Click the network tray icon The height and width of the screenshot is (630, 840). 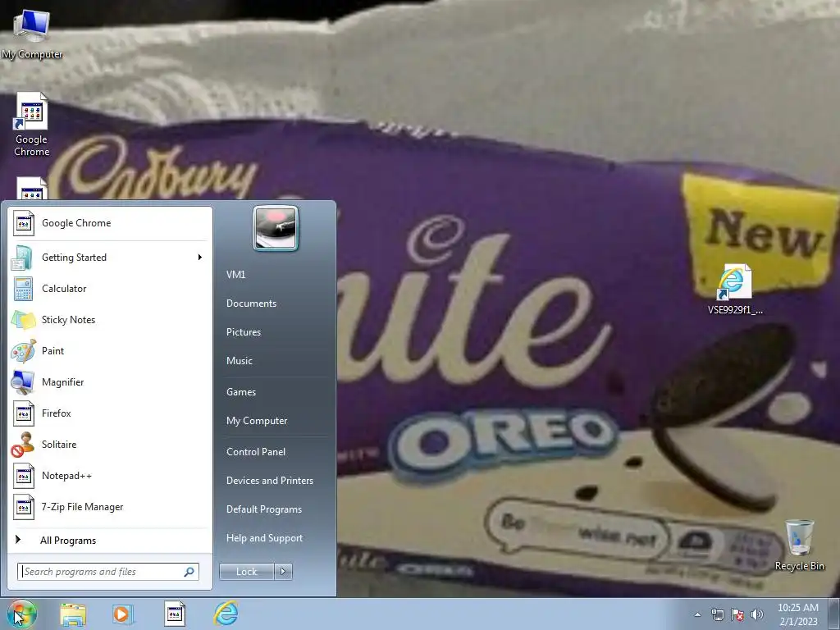coord(717,614)
